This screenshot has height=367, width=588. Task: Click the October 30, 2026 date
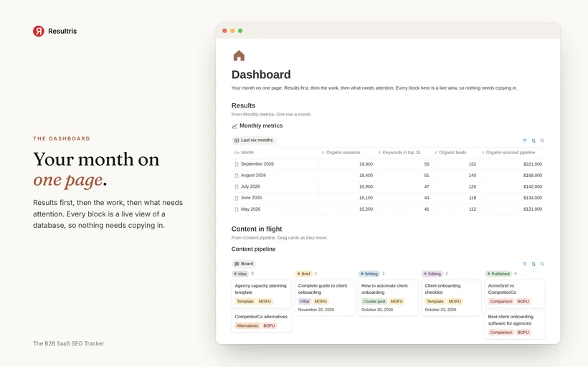377,310
